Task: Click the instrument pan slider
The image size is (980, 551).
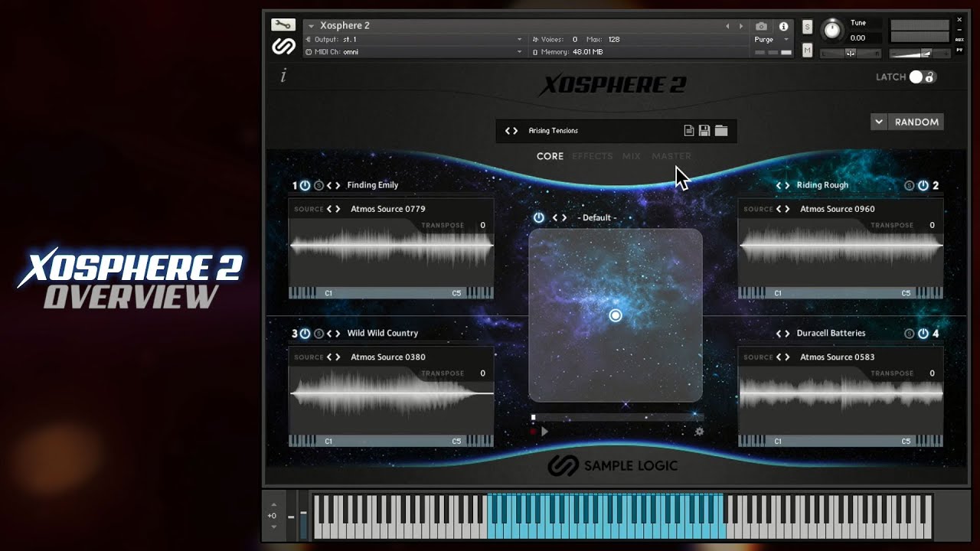Action: 850,54
